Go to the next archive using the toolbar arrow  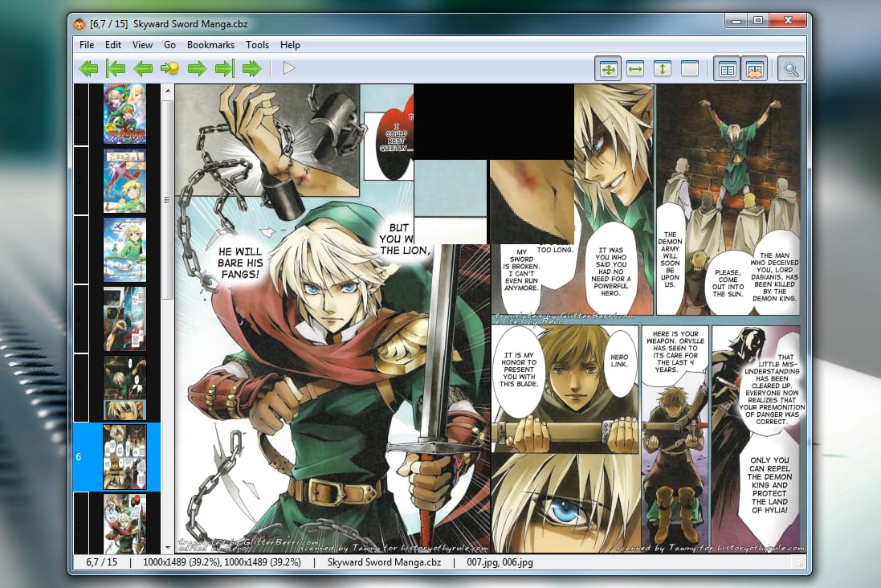(251, 68)
